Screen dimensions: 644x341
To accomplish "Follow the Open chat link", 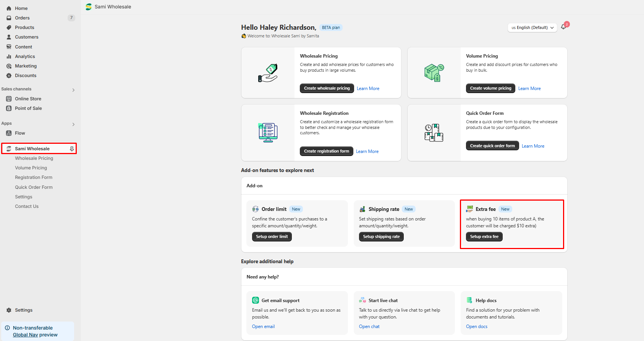I will point(369,327).
